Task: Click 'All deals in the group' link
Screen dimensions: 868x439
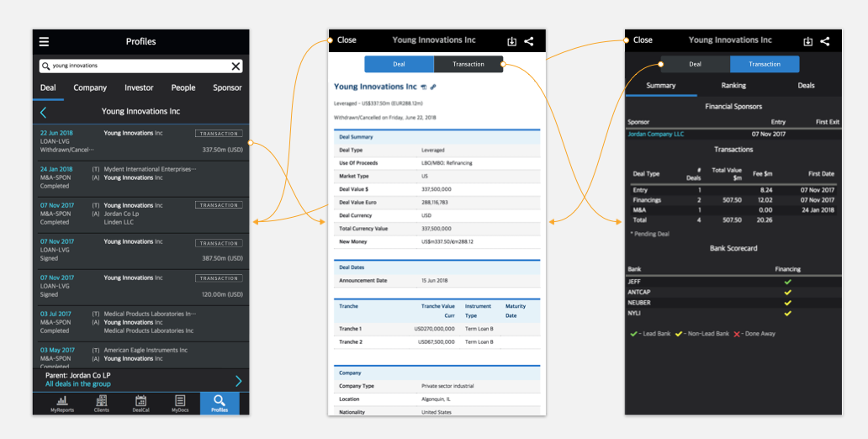Action: point(77,384)
